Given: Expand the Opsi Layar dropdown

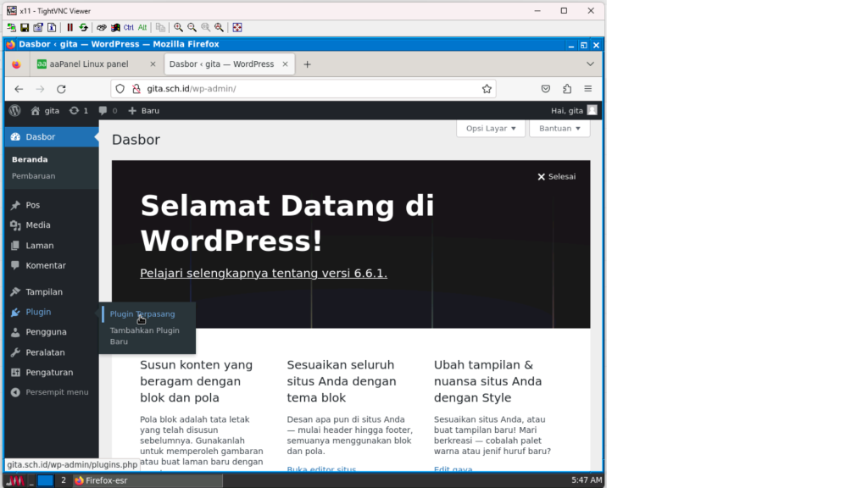Looking at the screenshot, I should 491,129.
